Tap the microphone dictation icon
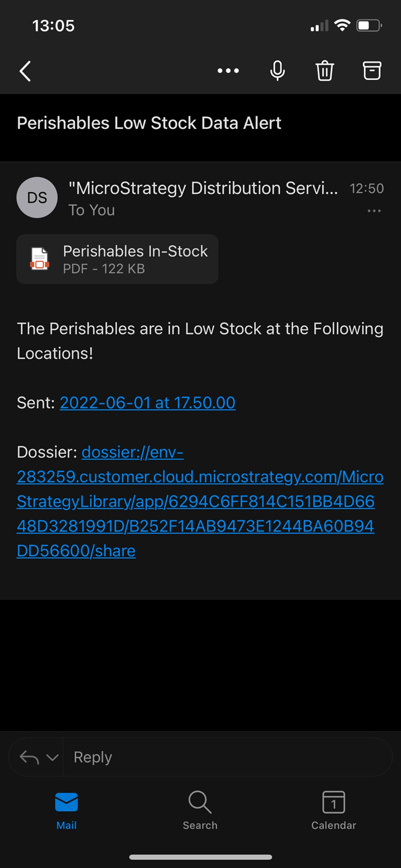This screenshot has width=401, height=868. pyautogui.click(x=278, y=71)
